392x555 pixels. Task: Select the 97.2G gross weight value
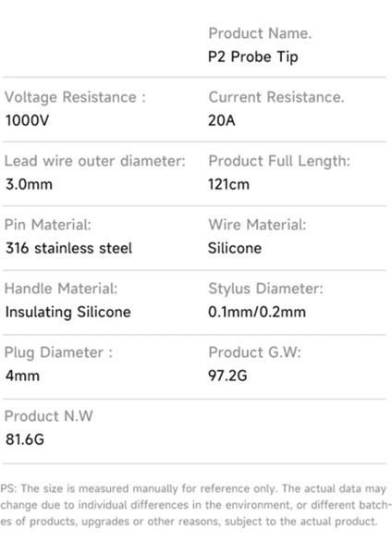point(227,376)
